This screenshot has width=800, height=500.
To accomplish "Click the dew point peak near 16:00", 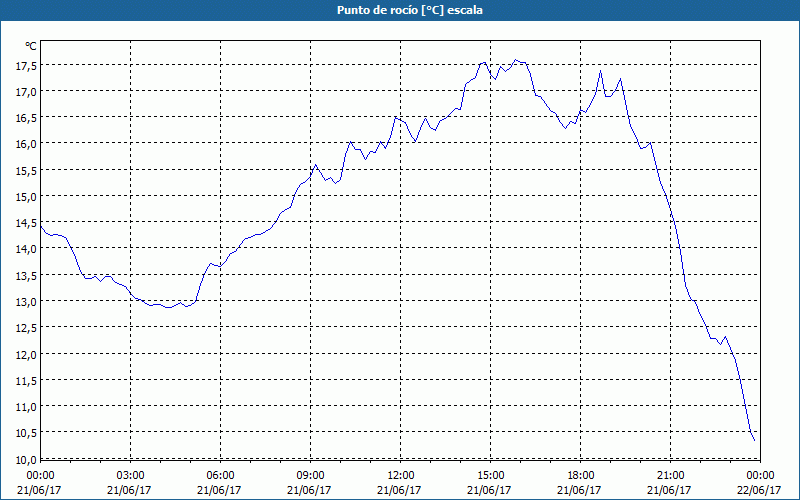I will [515, 60].
